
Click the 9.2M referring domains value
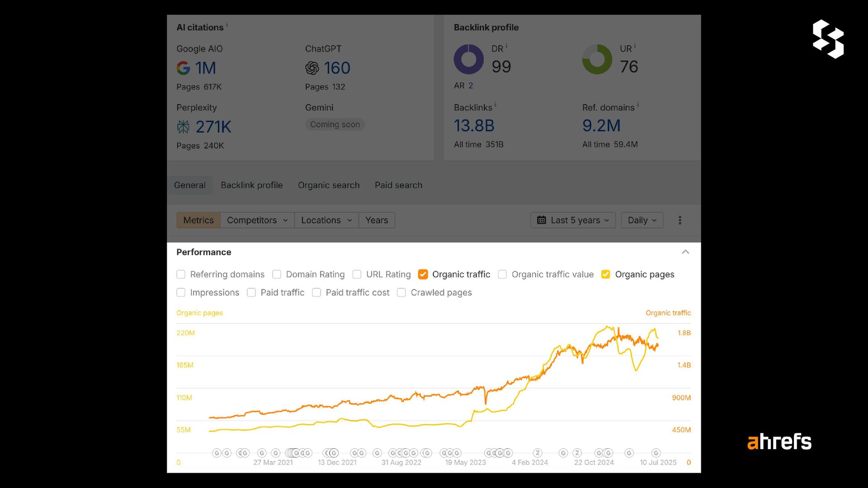tap(601, 126)
